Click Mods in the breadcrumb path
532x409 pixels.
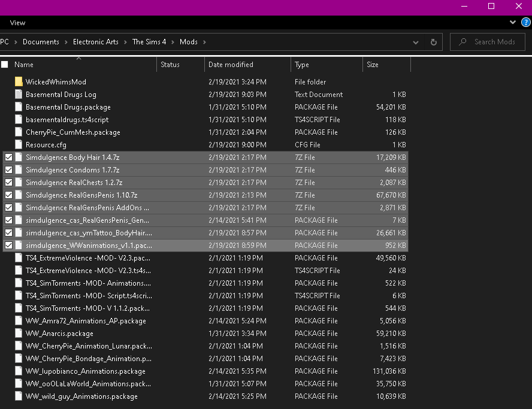point(189,42)
